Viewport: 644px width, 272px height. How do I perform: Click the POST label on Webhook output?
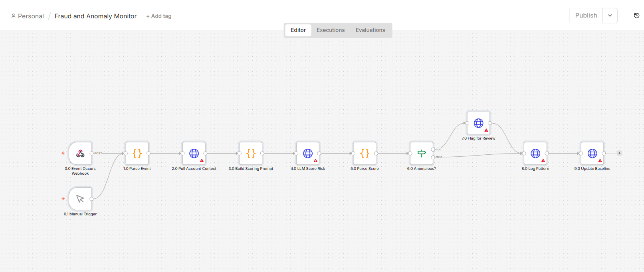(x=98, y=153)
